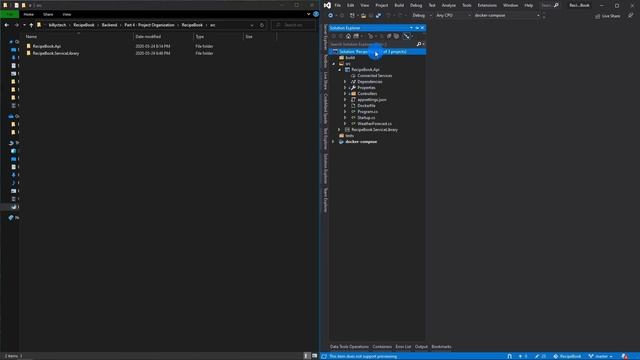Expand appsettings.json node
The image size is (640, 360).
click(x=345, y=100)
